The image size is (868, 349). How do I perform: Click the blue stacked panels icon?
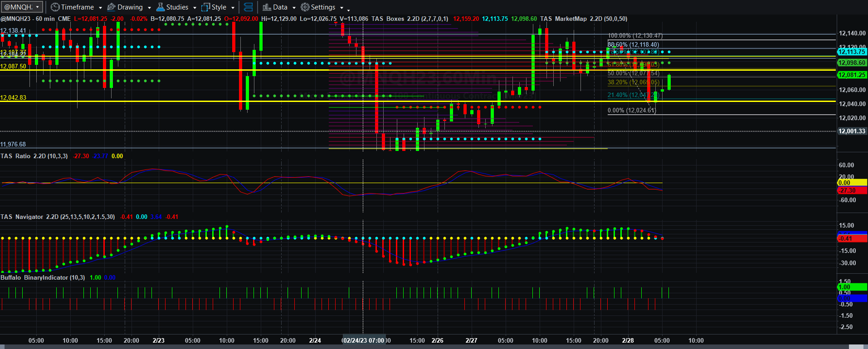pos(248,7)
